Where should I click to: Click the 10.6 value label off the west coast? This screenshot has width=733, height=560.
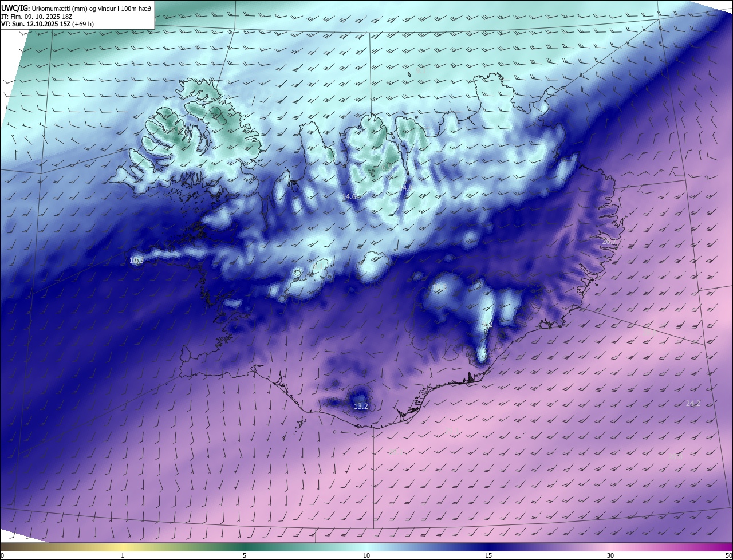[136, 260]
